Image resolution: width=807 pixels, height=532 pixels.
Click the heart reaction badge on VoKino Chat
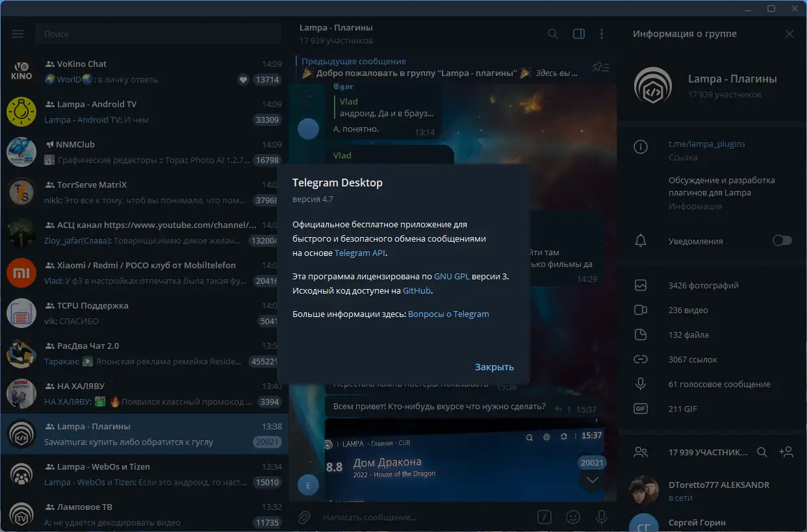[x=244, y=80]
